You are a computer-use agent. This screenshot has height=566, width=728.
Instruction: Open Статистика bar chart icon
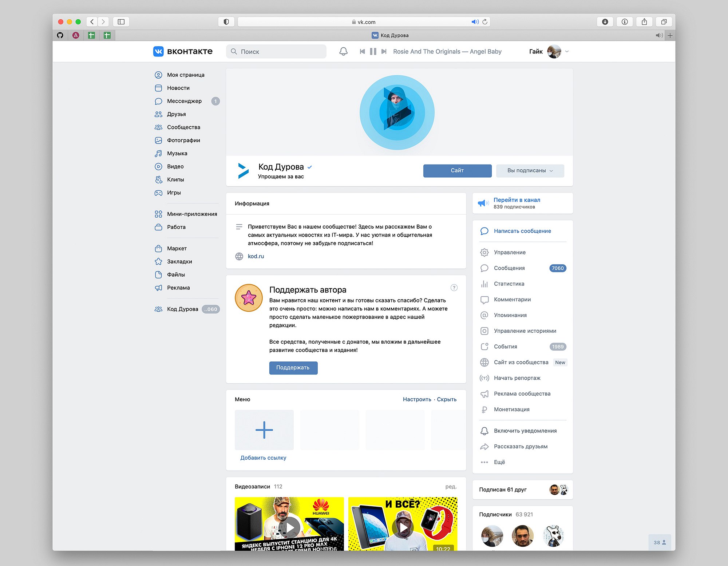484,284
